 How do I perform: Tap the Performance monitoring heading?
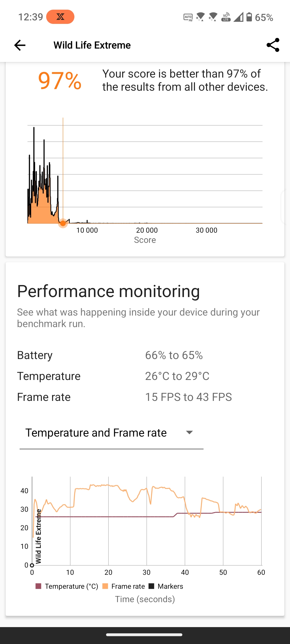[x=108, y=291]
